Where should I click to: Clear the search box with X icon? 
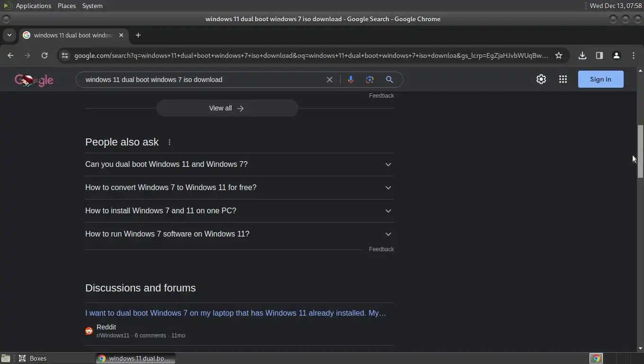330,80
